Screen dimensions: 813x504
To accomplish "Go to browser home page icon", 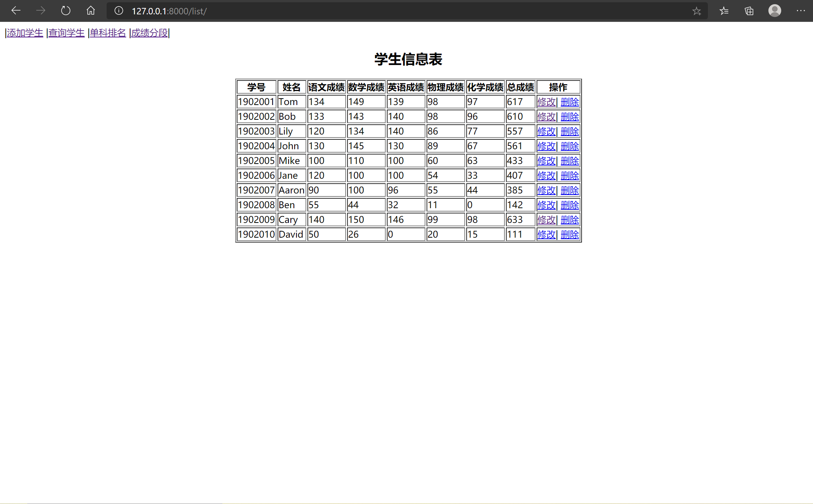I will click(90, 11).
